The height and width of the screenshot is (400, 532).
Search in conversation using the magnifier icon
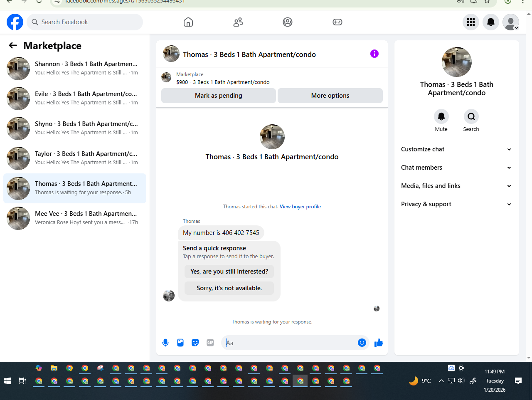(471, 116)
